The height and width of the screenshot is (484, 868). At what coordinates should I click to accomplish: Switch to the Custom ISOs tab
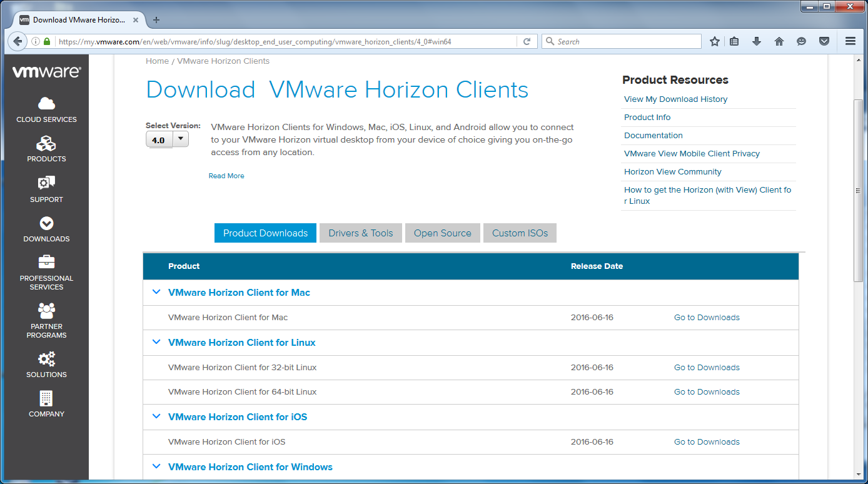520,233
